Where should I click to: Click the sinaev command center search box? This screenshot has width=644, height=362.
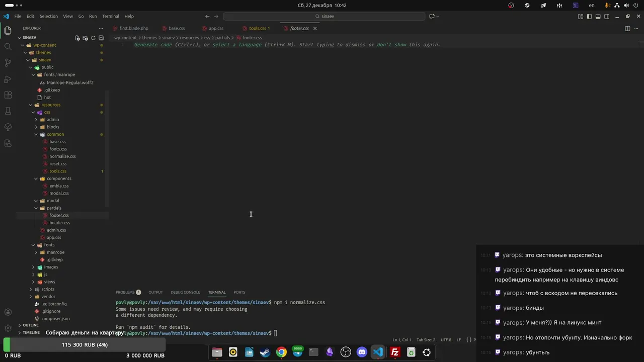pyautogui.click(x=325, y=16)
